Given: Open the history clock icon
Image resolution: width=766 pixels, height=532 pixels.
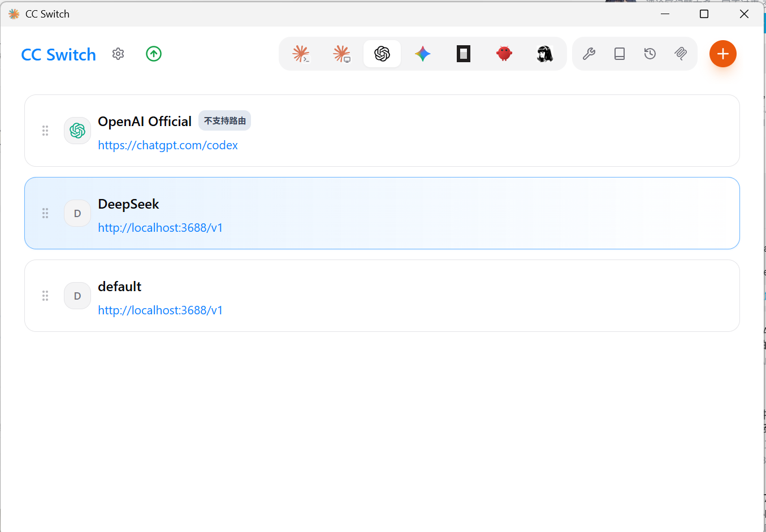Looking at the screenshot, I should 650,54.
